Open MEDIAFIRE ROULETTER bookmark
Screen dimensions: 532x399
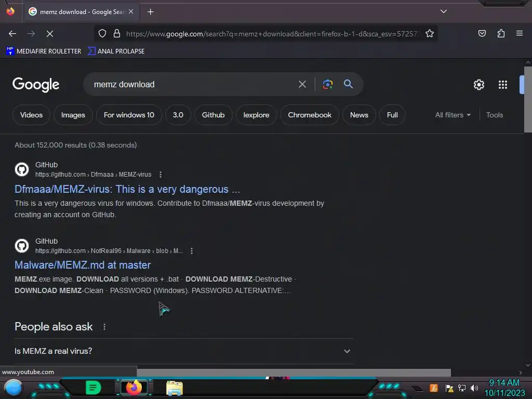44,51
